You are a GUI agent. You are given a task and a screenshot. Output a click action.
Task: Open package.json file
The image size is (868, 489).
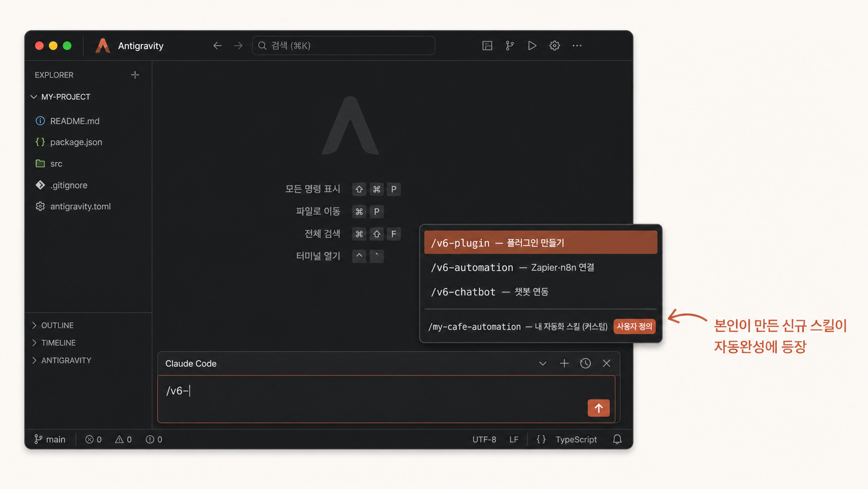[x=76, y=142]
